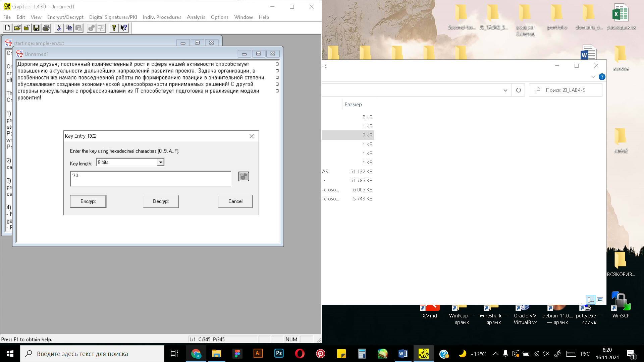Click the New document toolbar icon

pos(8,28)
